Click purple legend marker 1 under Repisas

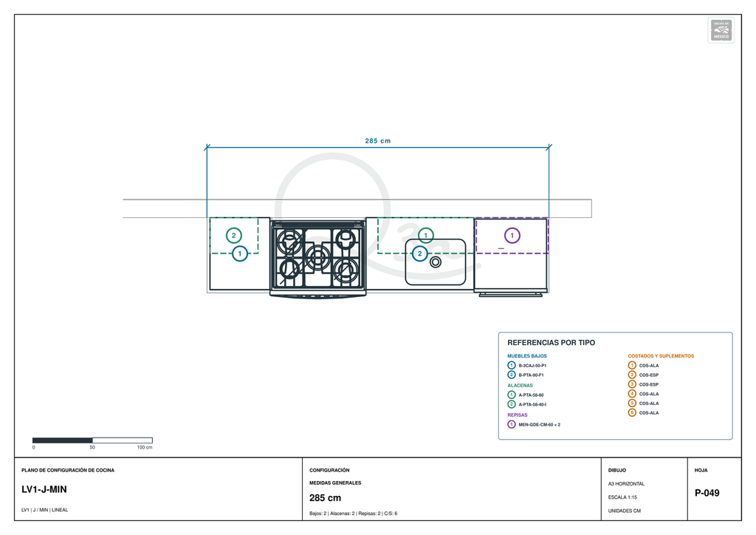pos(512,424)
